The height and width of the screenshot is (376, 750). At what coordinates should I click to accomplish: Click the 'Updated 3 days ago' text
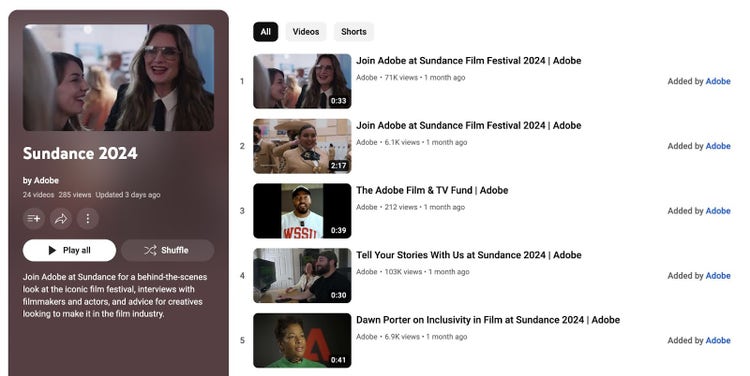click(x=128, y=195)
